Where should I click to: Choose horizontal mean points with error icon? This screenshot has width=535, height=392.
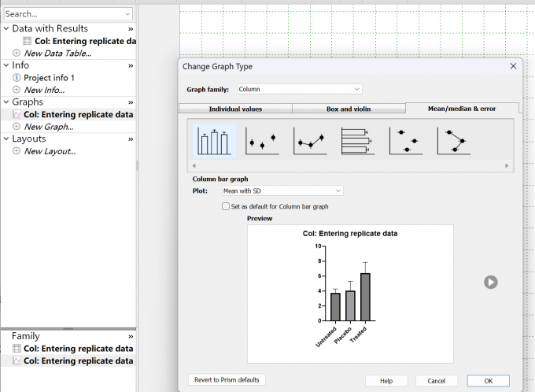(x=406, y=141)
